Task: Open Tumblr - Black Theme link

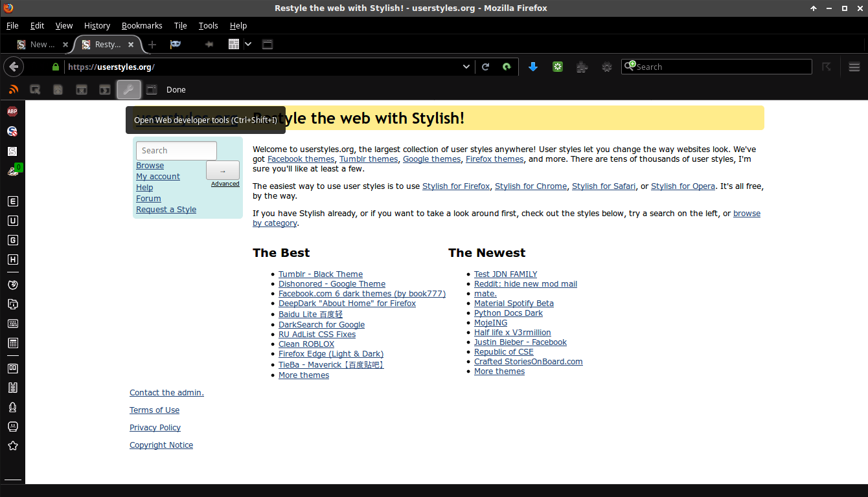Action: click(321, 274)
